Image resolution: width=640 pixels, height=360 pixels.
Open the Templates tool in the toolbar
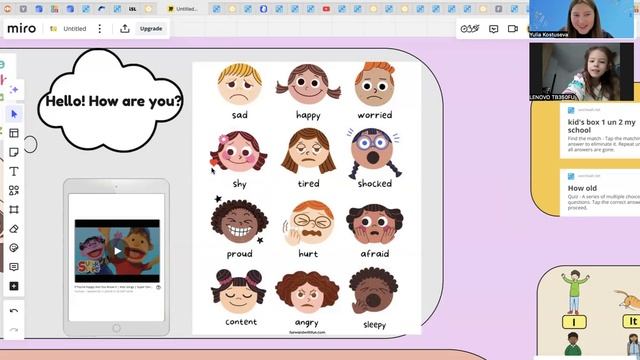coord(14,133)
